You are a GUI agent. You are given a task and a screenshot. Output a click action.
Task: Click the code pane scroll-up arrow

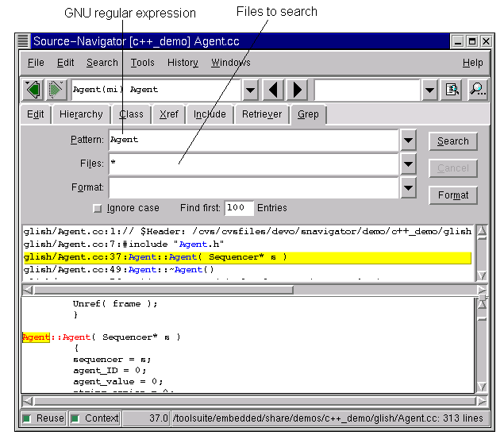[482, 304]
